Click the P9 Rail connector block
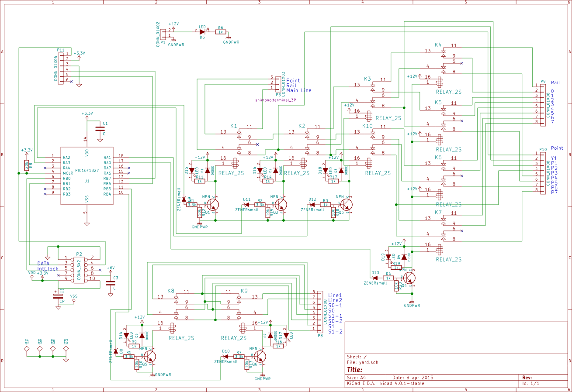572x392 pixels. 543,104
